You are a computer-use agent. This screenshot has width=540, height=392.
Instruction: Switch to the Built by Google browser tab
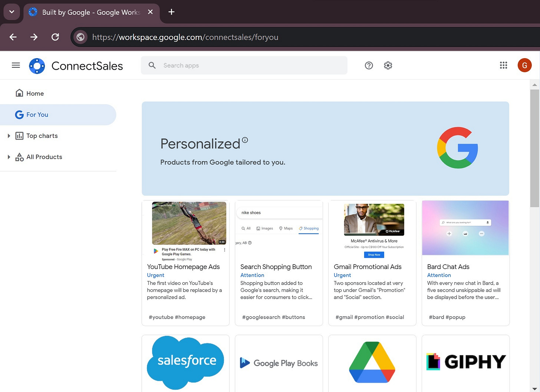click(91, 12)
